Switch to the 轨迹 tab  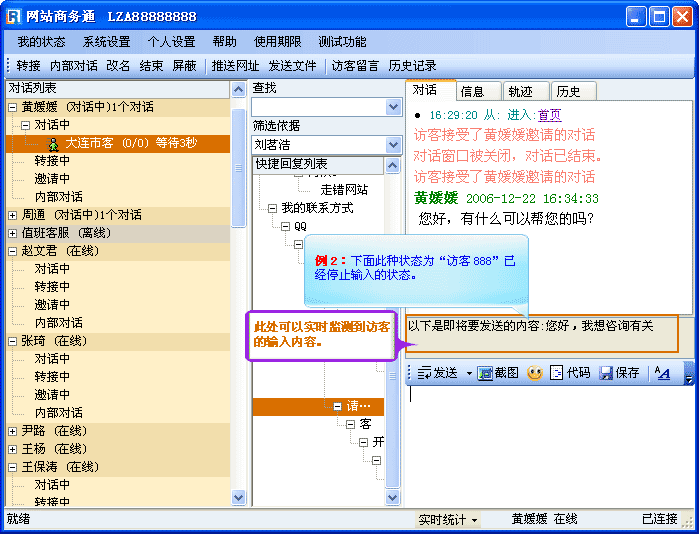(x=520, y=91)
